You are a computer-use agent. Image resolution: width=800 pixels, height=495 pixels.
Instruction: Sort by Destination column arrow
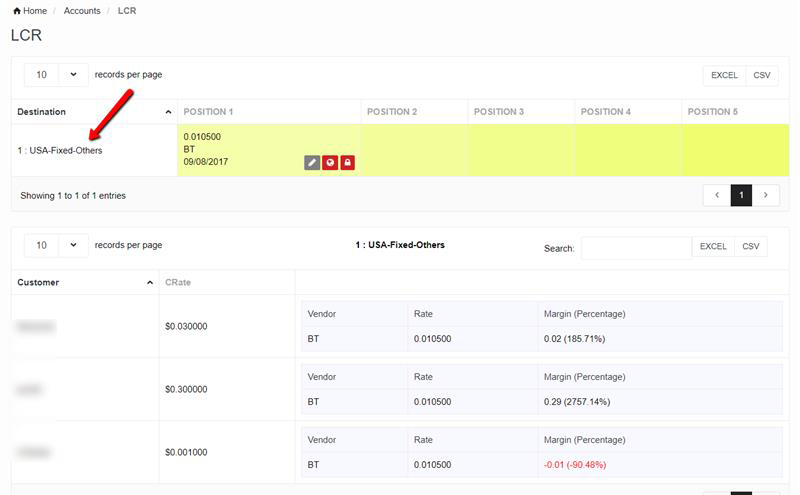(168, 112)
